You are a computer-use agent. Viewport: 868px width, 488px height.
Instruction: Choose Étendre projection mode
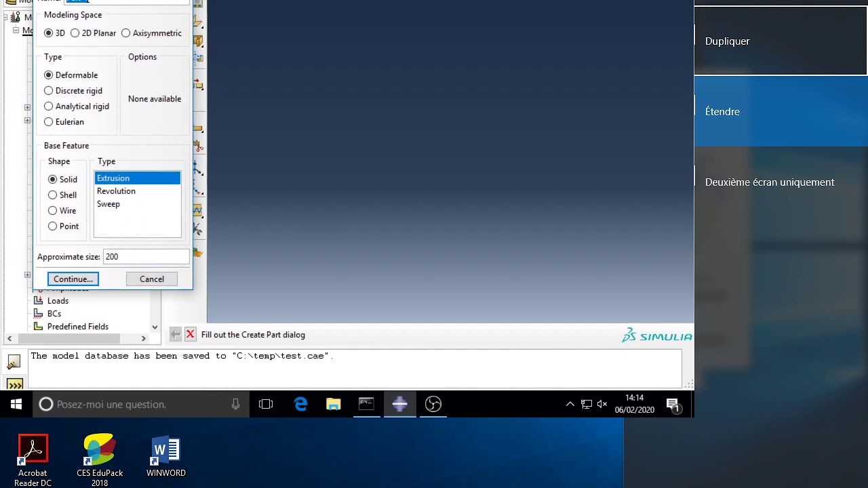coord(781,111)
